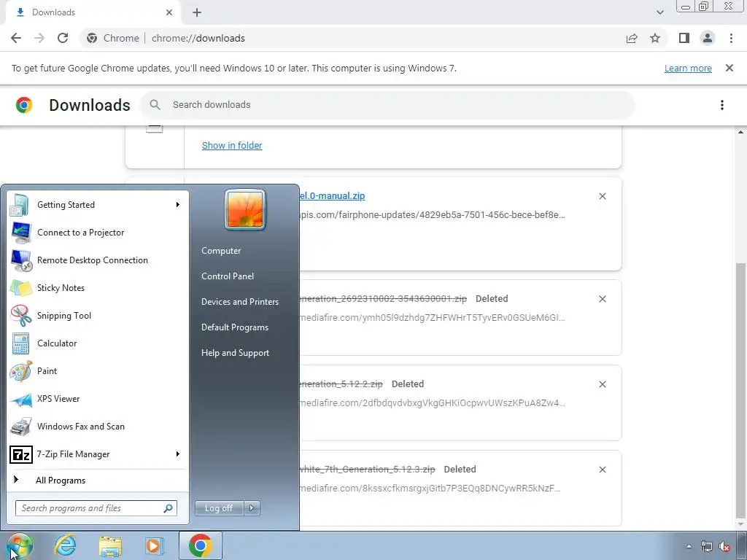Open Devices and Printers

(240, 302)
